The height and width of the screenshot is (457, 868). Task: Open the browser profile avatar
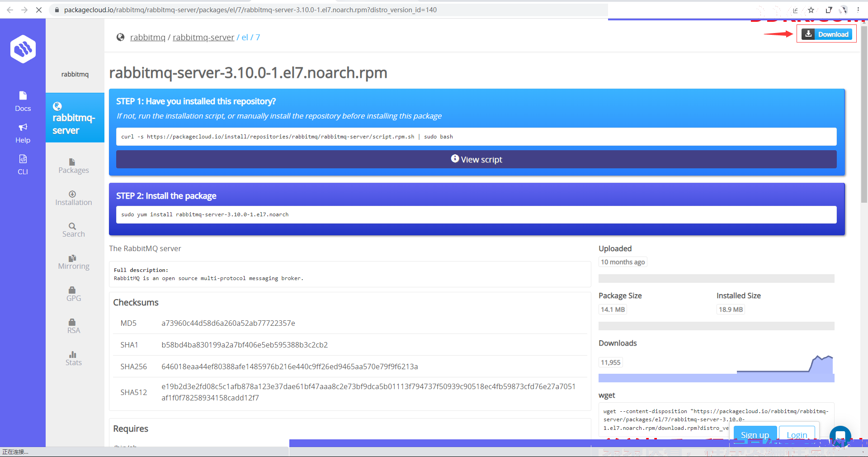point(844,10)
